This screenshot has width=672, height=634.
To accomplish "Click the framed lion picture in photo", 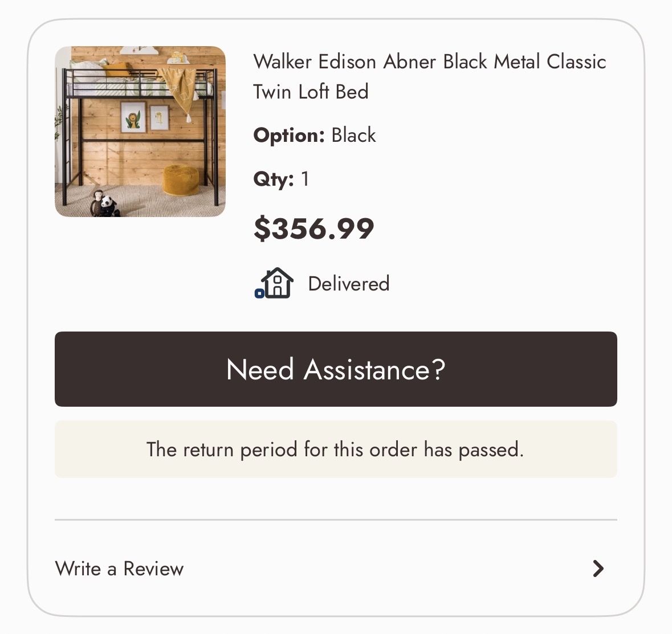I will click(133, 118).
